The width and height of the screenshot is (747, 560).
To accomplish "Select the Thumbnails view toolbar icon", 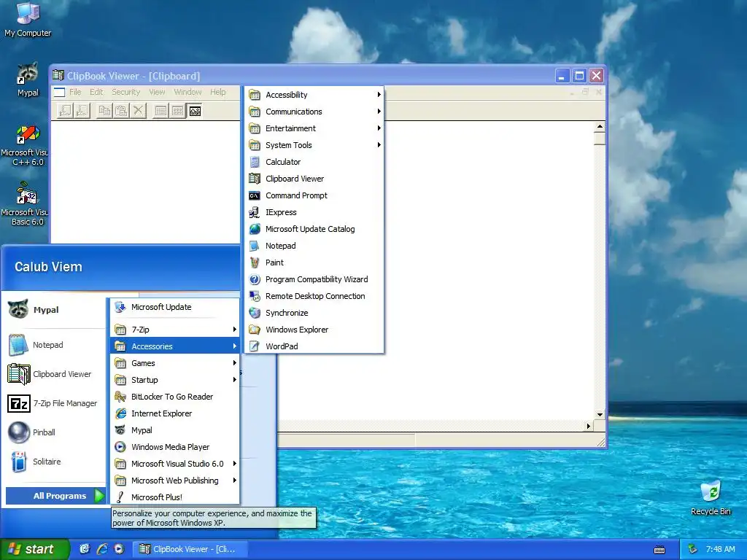I will 178,111.
